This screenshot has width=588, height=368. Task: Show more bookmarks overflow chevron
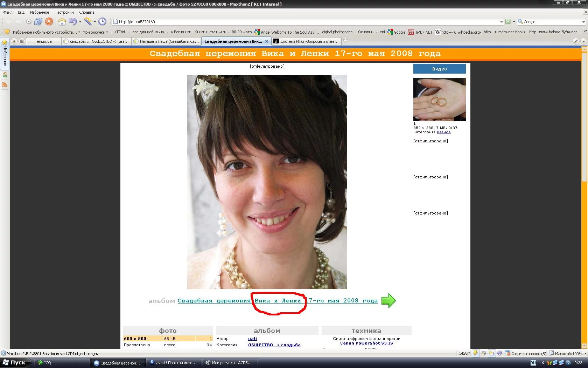pos(584,32)
